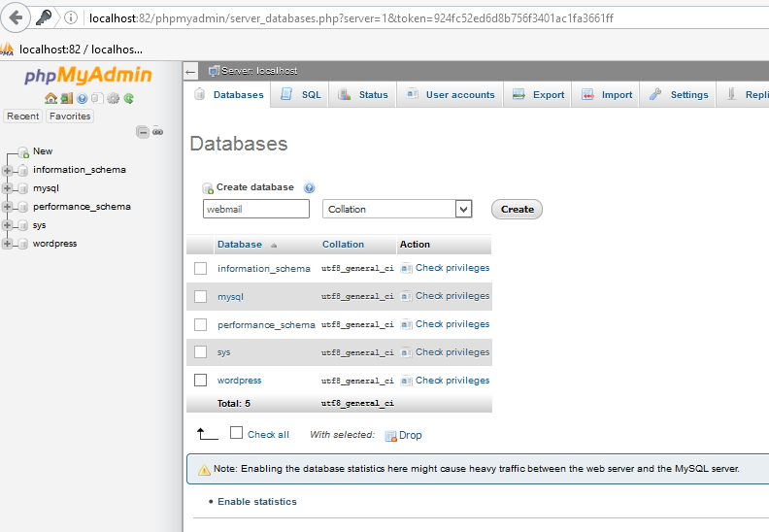769x532 pixels.
Task: Click the server icon in breadcrumb bar
Action: [x=214, y=71]
